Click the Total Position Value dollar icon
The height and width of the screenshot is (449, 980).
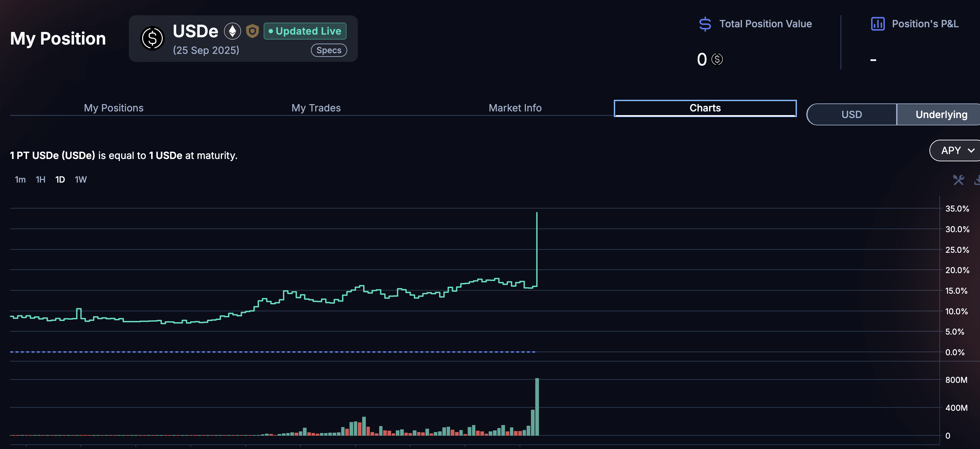click(705, 24)
